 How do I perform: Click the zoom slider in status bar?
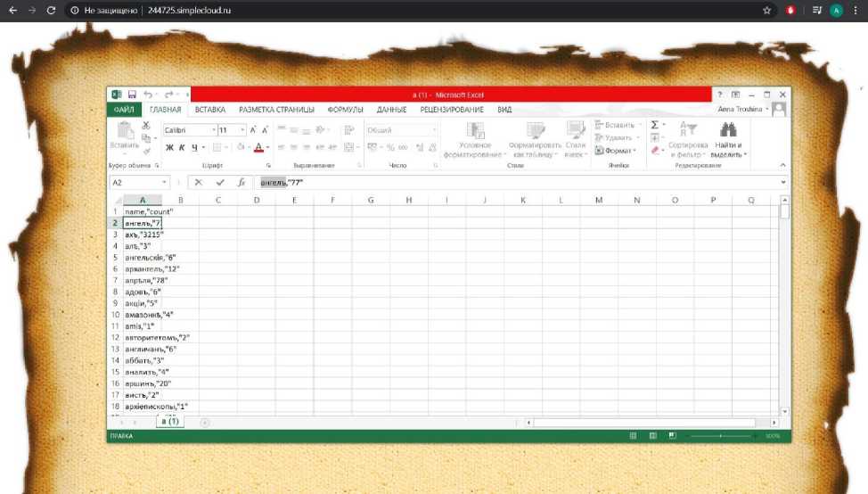[x=721, y=436]
